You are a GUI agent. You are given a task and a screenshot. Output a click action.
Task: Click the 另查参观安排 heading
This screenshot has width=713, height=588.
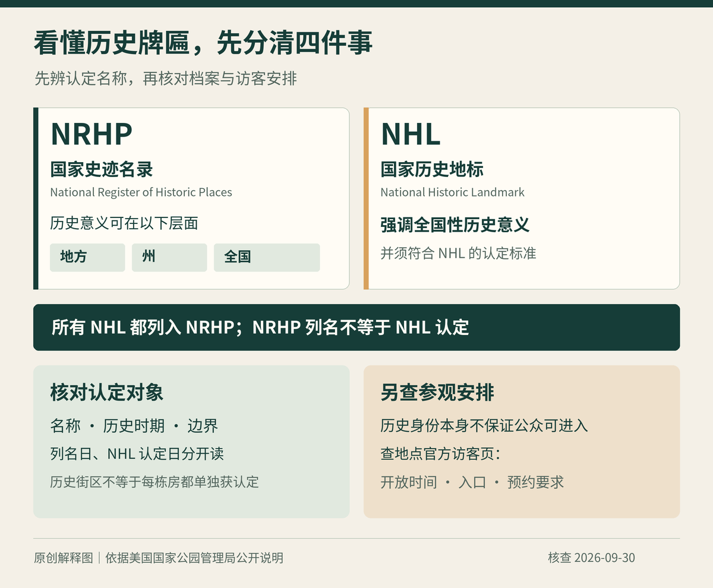[x=437, y=393]
